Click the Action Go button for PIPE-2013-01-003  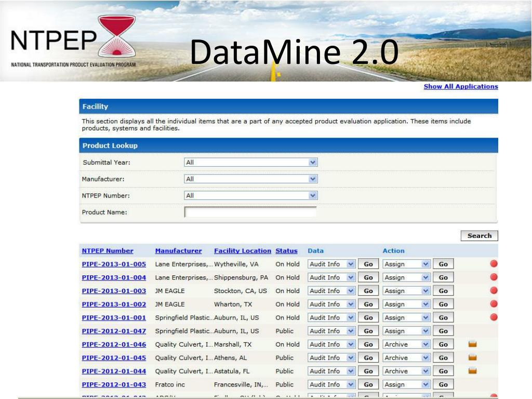point(443,291)
